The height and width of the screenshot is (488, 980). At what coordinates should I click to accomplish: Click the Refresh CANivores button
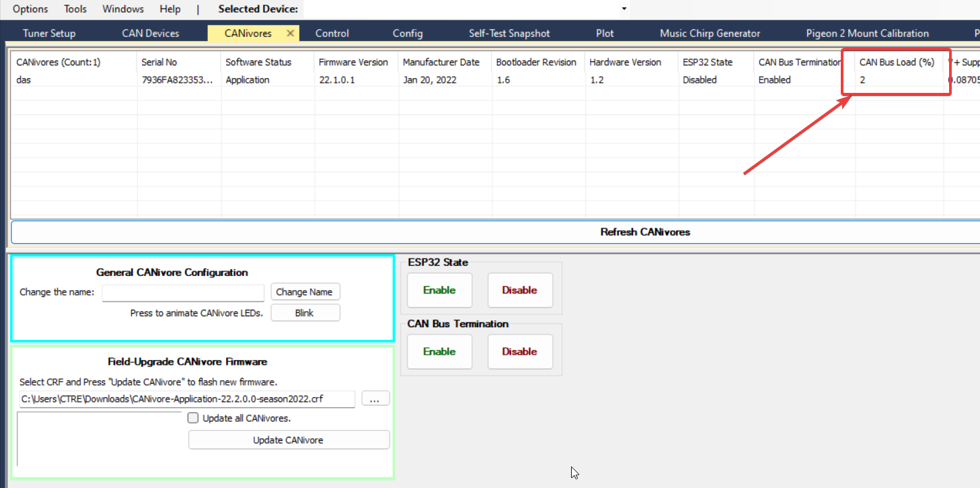(x=496, y=232)
